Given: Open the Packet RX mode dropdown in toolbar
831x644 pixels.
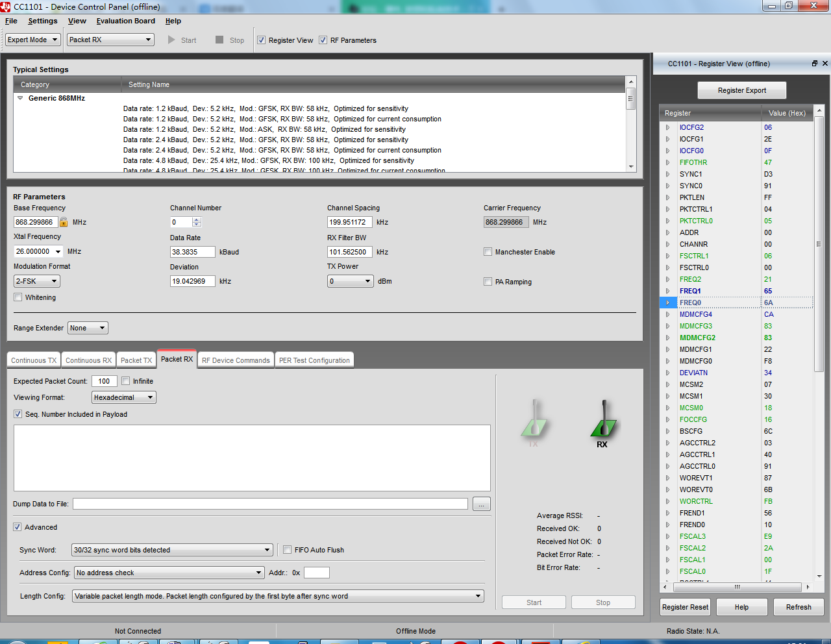Looking at the screenshot, I should coord(111,40).
